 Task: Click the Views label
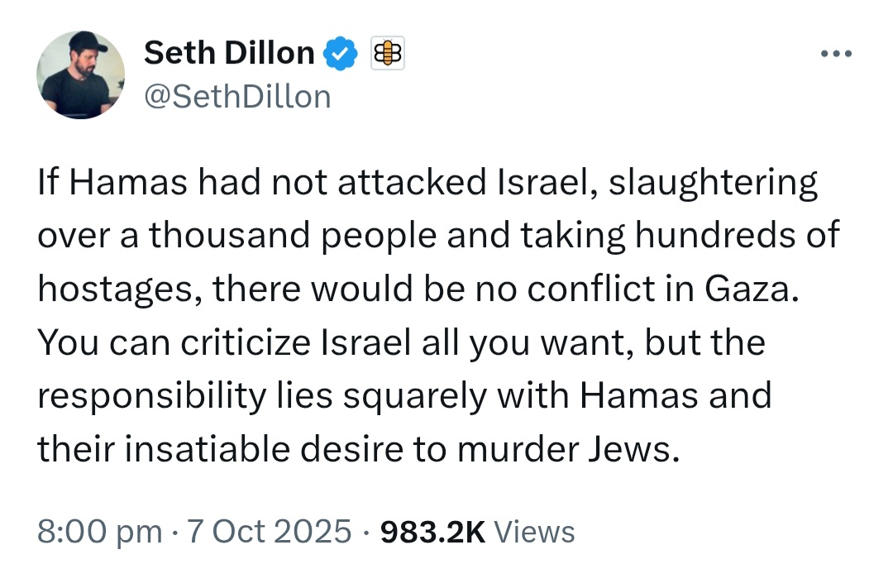534,532
